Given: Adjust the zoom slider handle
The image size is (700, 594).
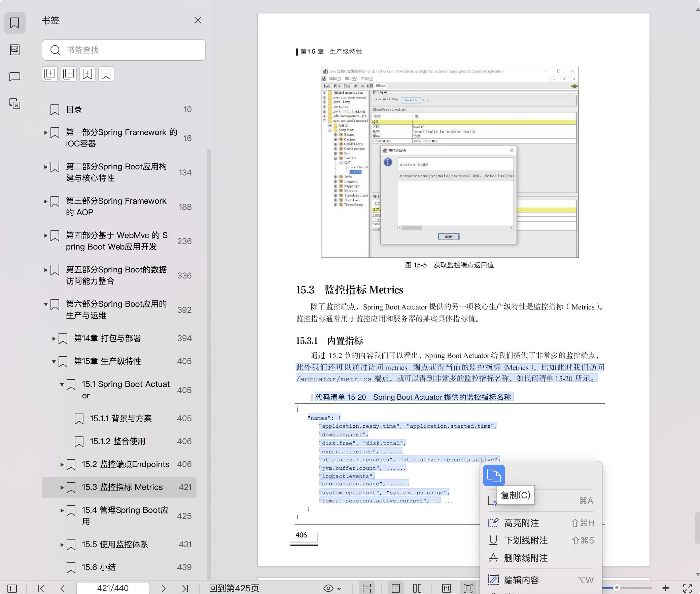Looking at the screenshot, I should coord(617,588).
